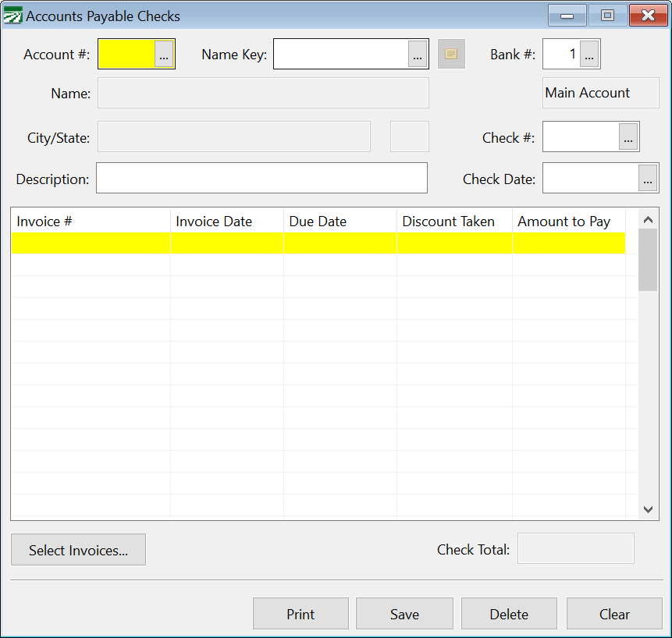The width and height of the screenshot is (672, 638).
Task: Click the yellow Account # input field
Action: click(x=126, y=55)
